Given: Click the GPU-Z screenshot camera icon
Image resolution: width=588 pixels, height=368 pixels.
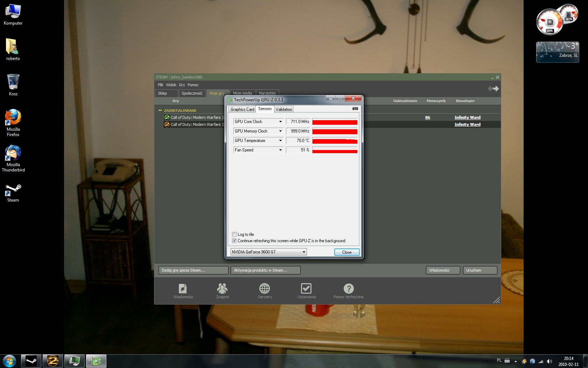Looking at the screenshot, I should [355, 109].
